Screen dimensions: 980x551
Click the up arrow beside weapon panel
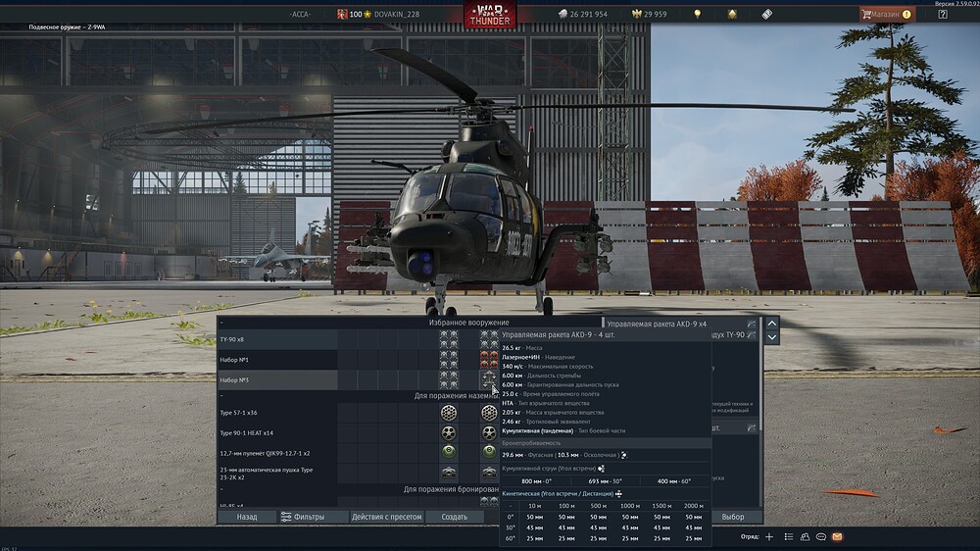(772, 324)
